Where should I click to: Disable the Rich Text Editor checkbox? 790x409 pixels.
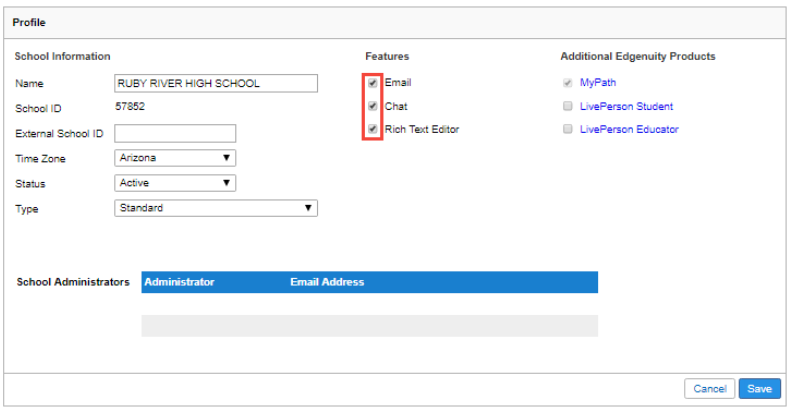point(373,129)
